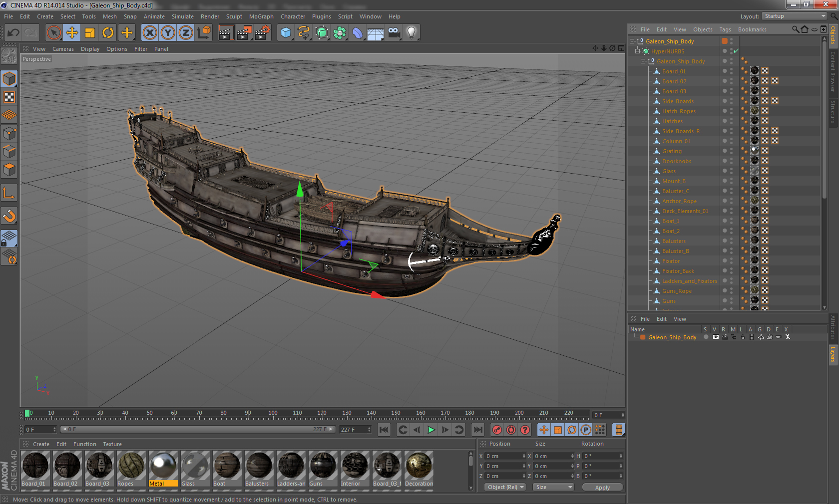The width and height of the screenshot is (839, 504).
Task: Toggle layer solo icon for Galeon_Ship_Body
Action: pyautogui.click(x=706, y=337)
